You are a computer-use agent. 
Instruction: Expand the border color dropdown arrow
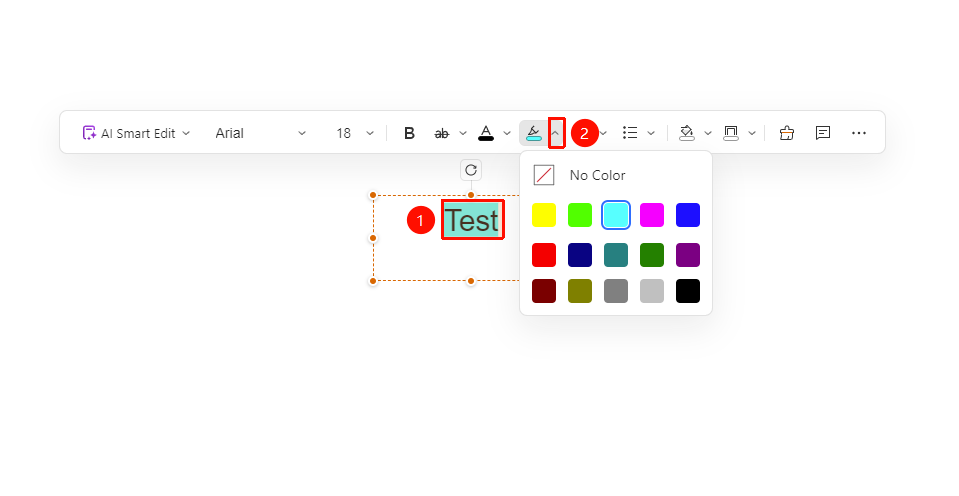tap(752, 133)
